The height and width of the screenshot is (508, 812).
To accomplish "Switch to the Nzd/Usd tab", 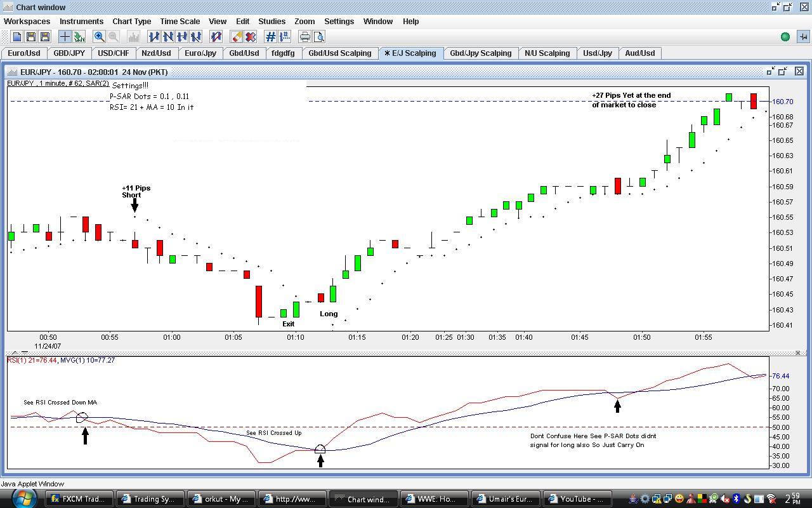I will click(156, 53).
